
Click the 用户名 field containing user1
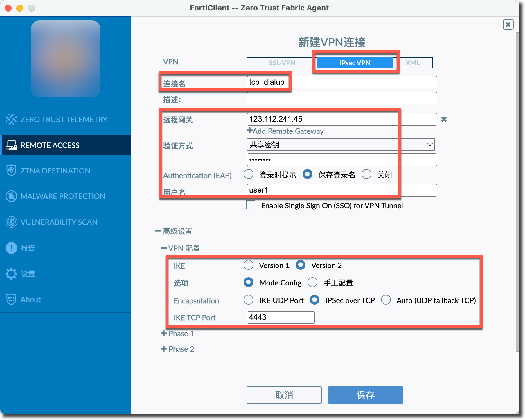pos(342,190)
